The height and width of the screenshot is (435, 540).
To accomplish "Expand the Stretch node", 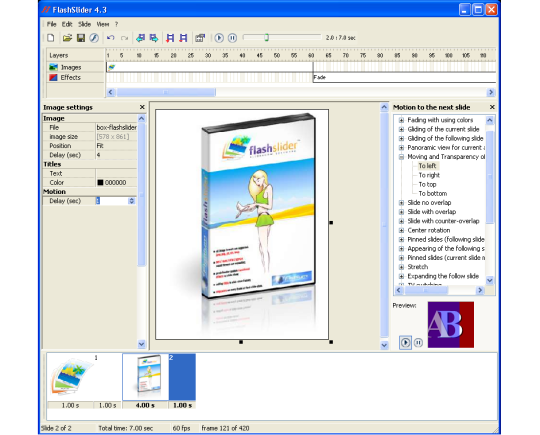I will (401, 267).
